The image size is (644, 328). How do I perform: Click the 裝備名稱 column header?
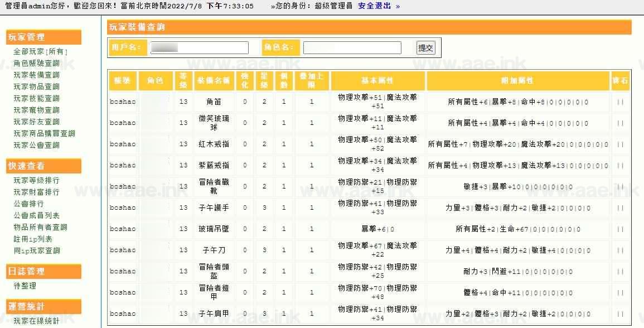(214, 80)
